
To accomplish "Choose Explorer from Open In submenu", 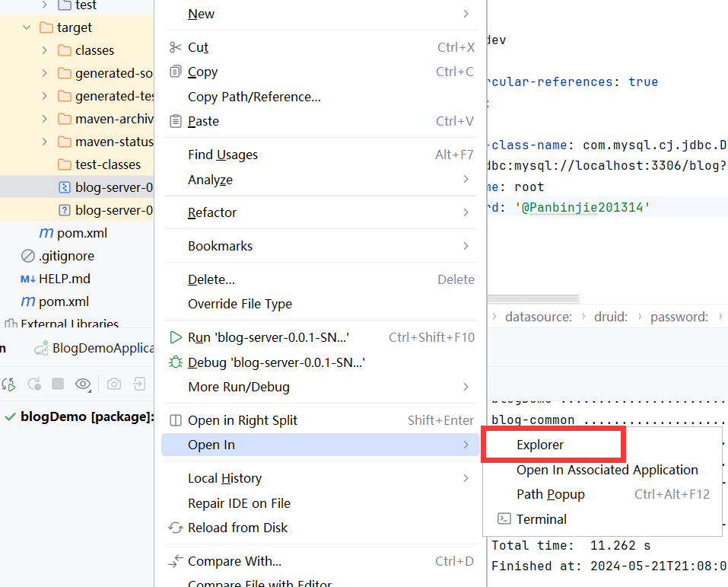I will point(540,445).
